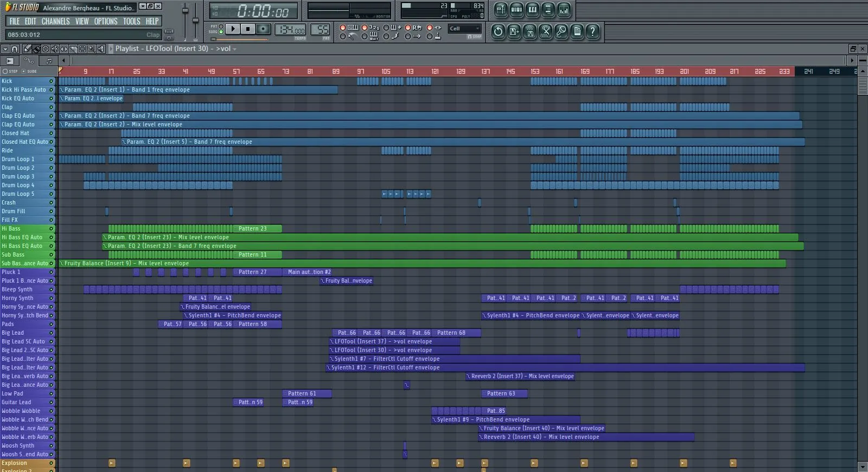Click the Record button in transport
Viewport: 868px width, 472px height.
pos(263,29)
